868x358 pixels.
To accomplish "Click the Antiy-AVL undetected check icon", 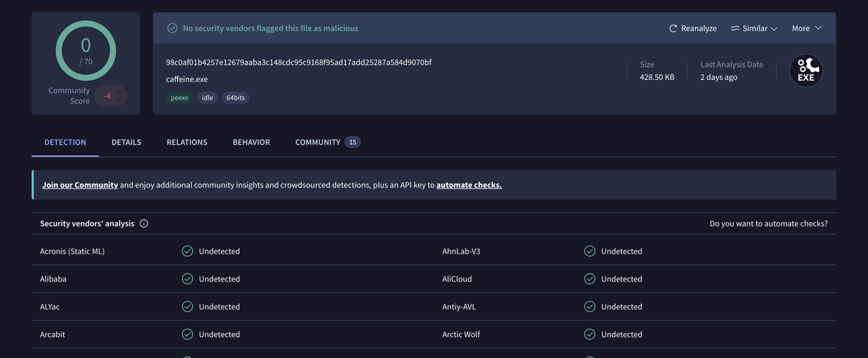I will [590, 307].
